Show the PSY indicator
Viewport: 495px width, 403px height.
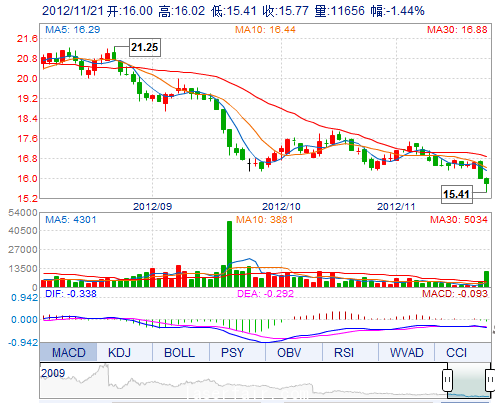tap(233, 352)
